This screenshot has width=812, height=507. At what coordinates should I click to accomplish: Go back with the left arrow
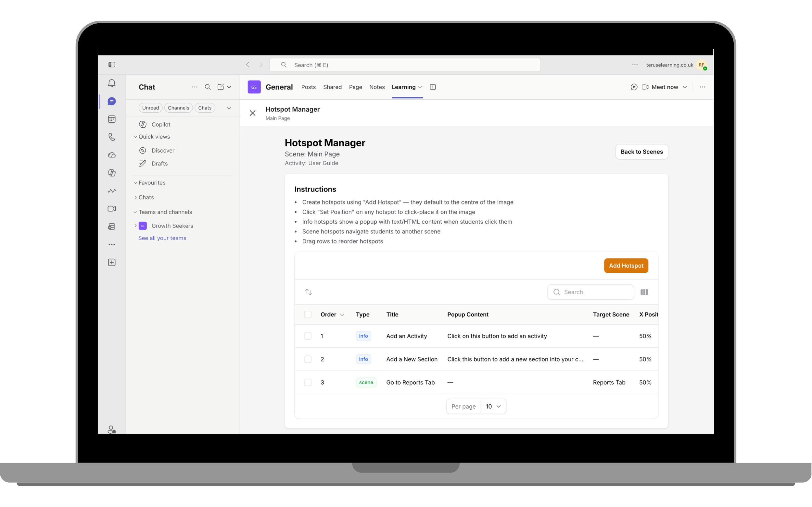point(247,65)
